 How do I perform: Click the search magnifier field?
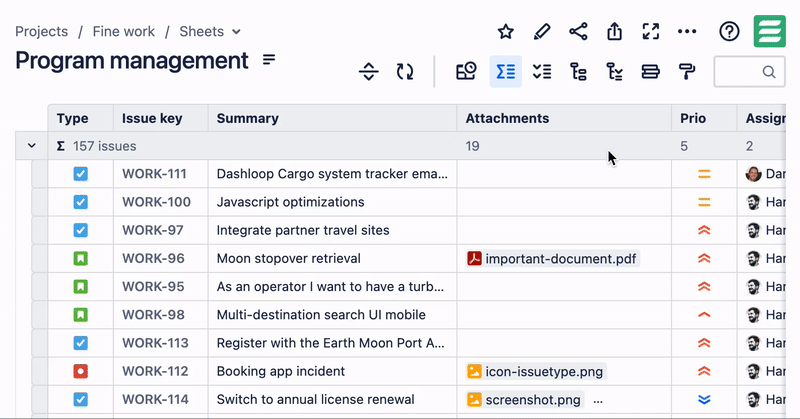click(749, 71)
